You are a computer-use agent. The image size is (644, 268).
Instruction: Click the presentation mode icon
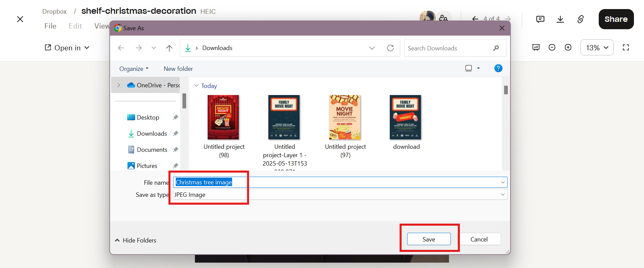click(536, 47)
